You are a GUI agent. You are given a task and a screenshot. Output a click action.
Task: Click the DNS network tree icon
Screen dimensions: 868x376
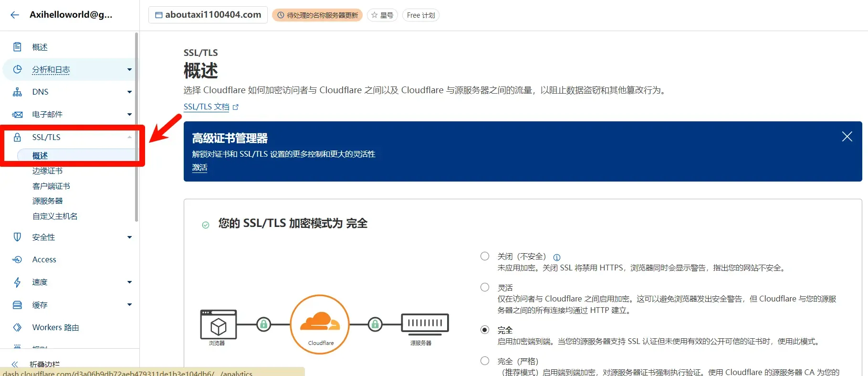click(x=17, y=92)
